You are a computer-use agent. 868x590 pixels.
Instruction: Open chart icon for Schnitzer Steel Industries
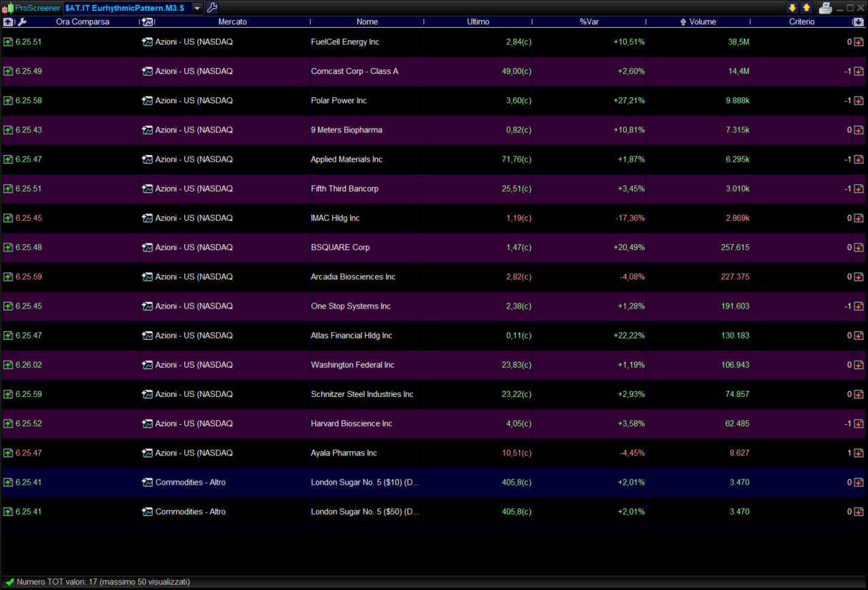147,394
